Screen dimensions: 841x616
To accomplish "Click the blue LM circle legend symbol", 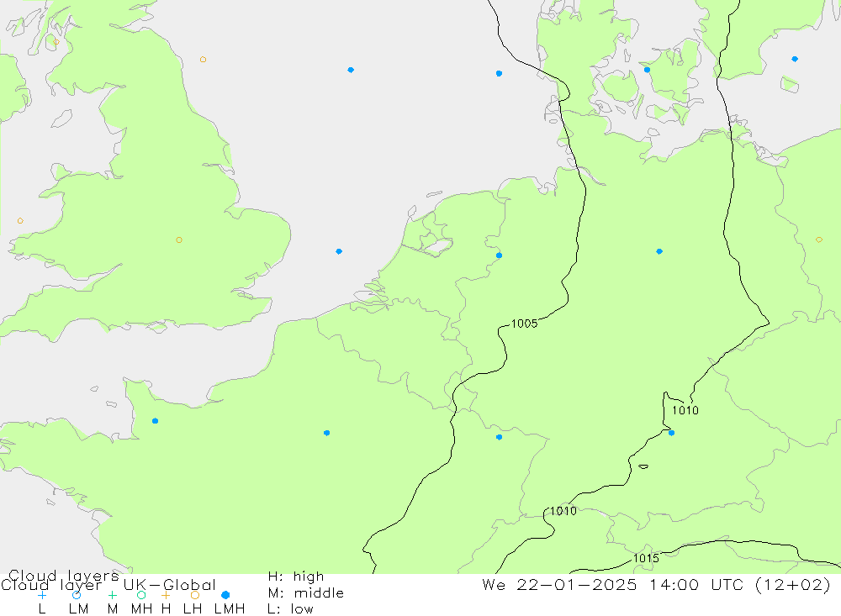I will pos(77,595).
